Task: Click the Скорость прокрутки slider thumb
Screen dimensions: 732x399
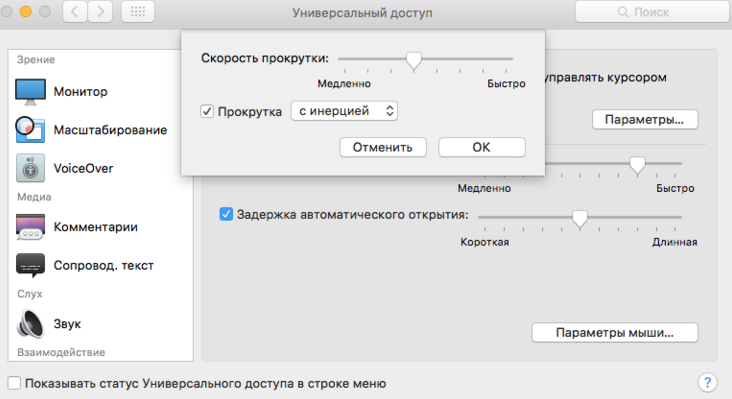Action: [414, 60]
